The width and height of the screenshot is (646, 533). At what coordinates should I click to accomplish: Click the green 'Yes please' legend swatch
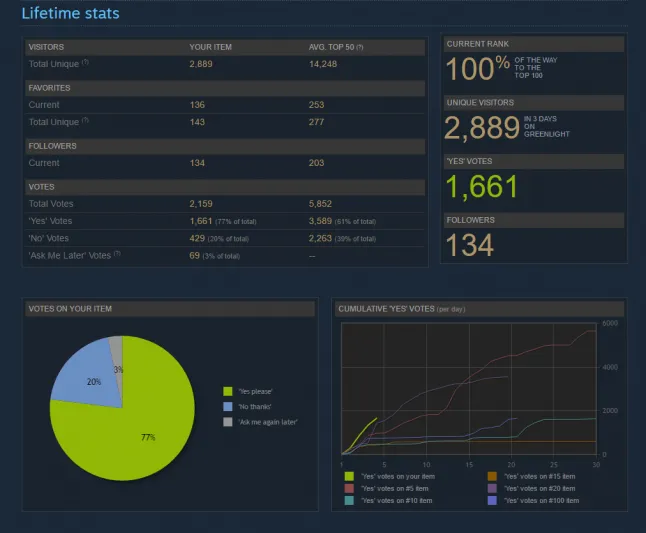point(228,391)
